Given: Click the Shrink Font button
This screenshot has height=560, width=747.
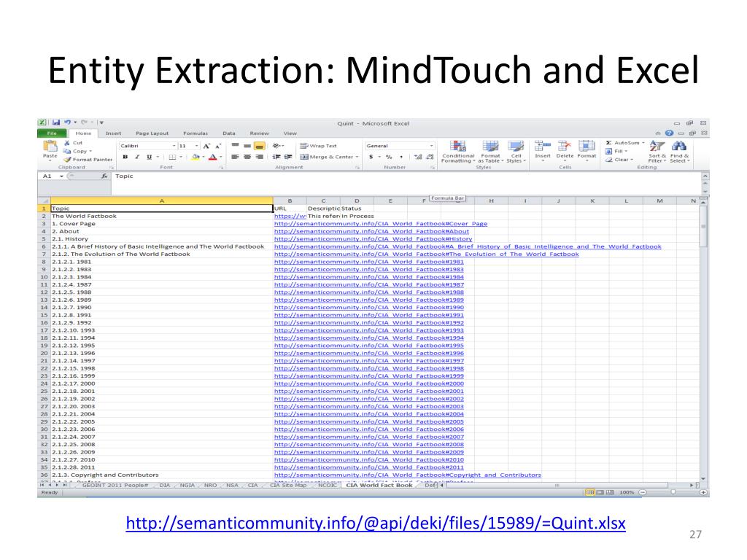Looking at the screenshot, I should click(217, 146).
